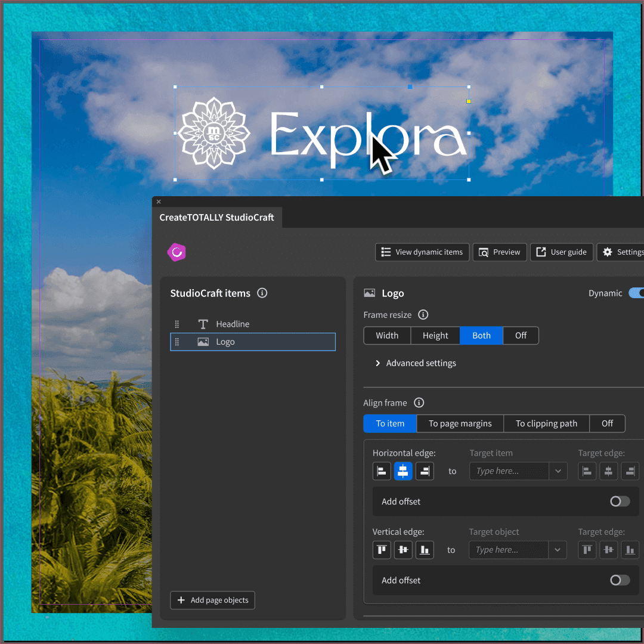Set Align frame to page margins
This screenshot has width=644, height=644.
tap(460, 423)
